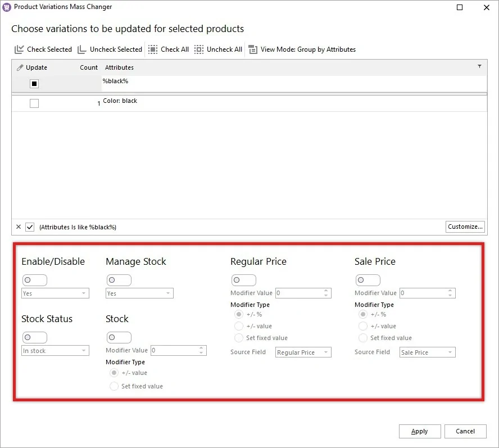Uncheck the Attributes Is like %black% filter checkbox
499x448 pixels.
[30, 227]
